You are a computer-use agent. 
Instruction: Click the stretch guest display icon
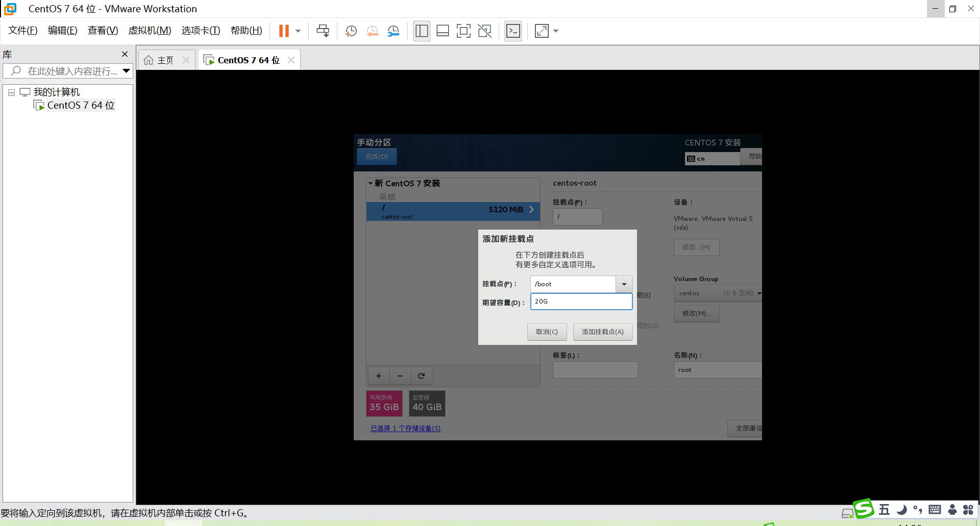pyautogui.click(x=542, y=31)
